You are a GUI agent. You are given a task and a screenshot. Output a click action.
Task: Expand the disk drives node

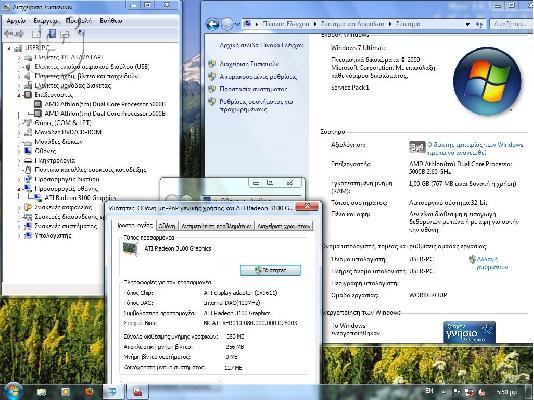click(19, 142)
